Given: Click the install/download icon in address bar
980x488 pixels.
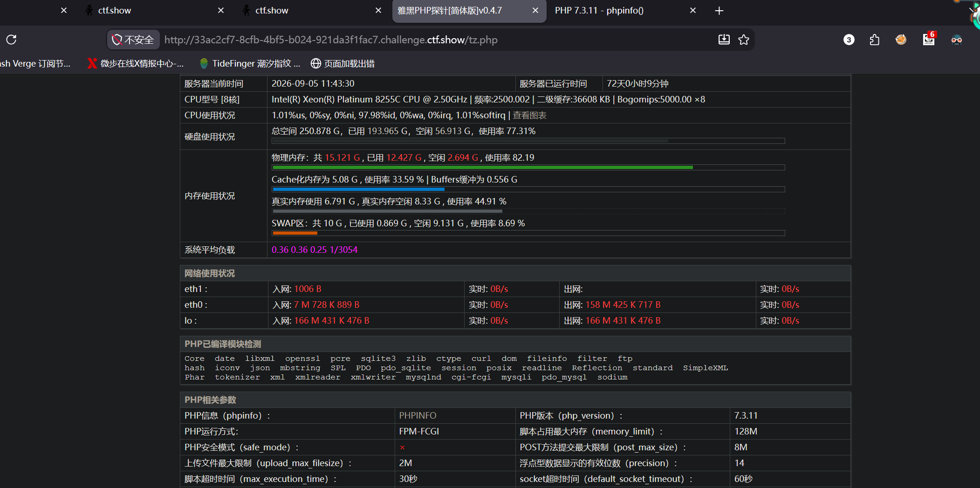Looking at the screenshot, I should pos(724,40).
